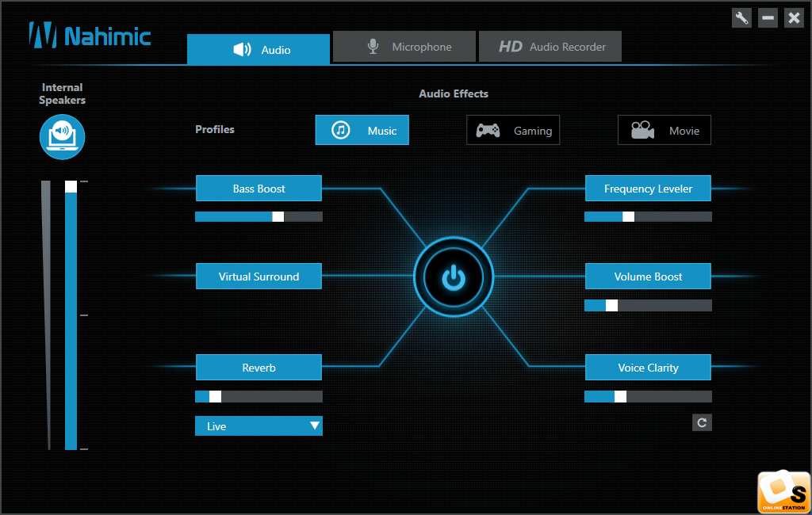Image resolution: width=812 pixels, height=515 pixels.
Task: Click the Volume Boost level slider
Action: click(648, 305)
